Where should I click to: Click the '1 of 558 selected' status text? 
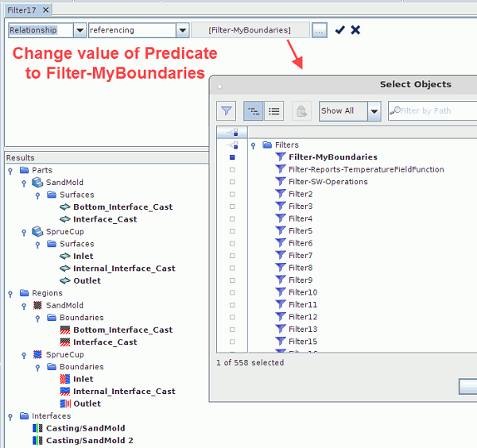click(250, 362)
